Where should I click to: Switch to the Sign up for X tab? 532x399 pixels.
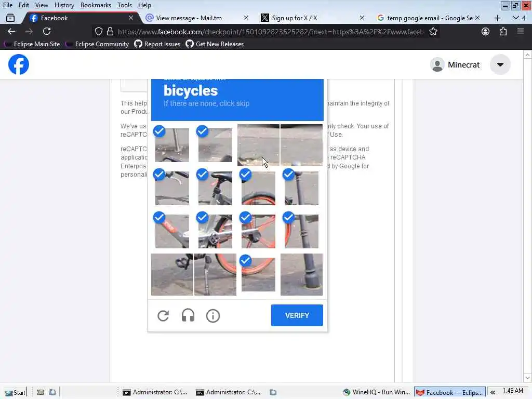[x=312, y=18]
